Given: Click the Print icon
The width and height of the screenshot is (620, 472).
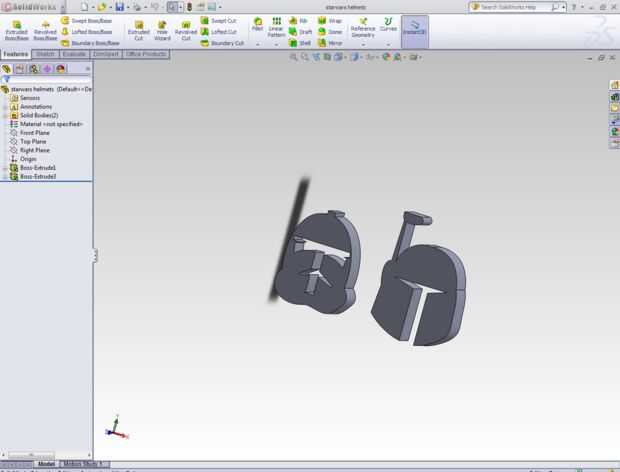Looking at the screenshot, I should click(x=137, y=7).
